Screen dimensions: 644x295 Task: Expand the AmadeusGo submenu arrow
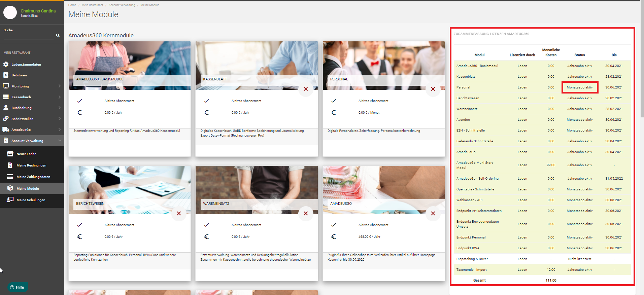60,130
